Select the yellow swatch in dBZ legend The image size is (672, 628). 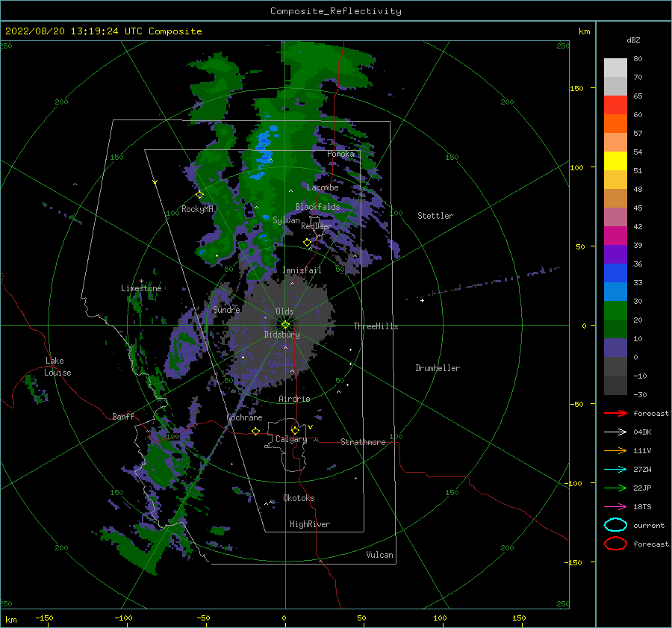[615, 161]
